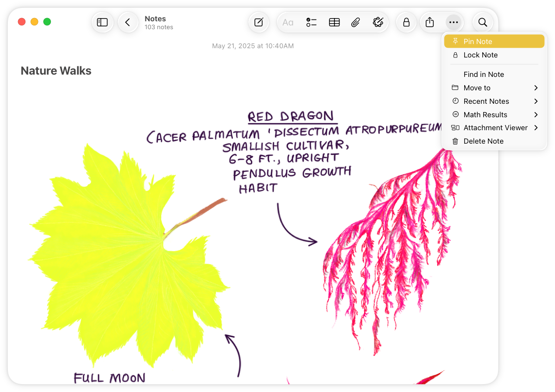Attach a file using the paperclip icon
Screen dimensions: 555x392
point(355,22)
